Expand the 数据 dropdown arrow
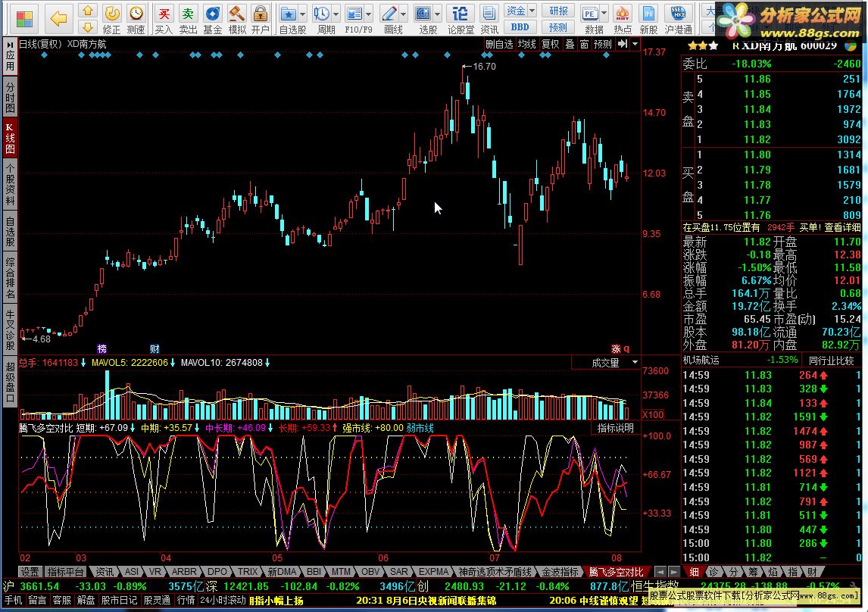868x612 pixels. click(x=604, y=14)
